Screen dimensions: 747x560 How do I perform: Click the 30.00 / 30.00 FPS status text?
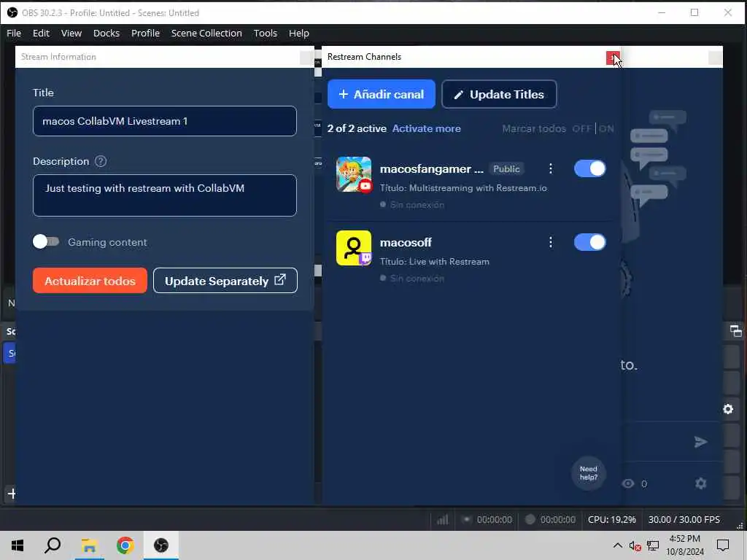[684, 519]
